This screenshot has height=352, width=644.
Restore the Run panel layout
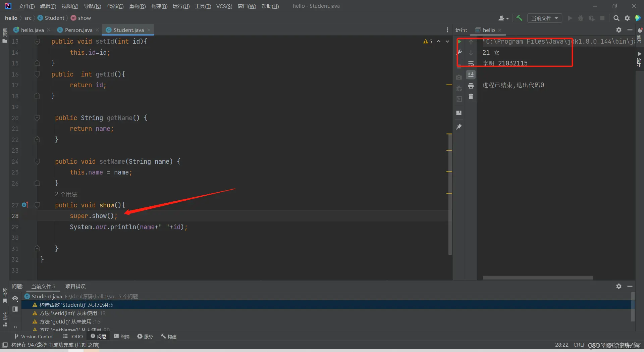coord(459,113)
